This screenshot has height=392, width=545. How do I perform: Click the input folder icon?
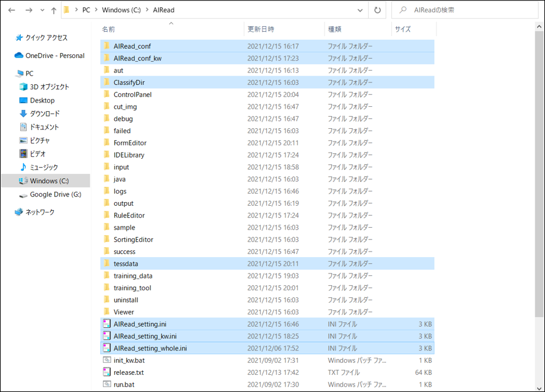[107, 167]
